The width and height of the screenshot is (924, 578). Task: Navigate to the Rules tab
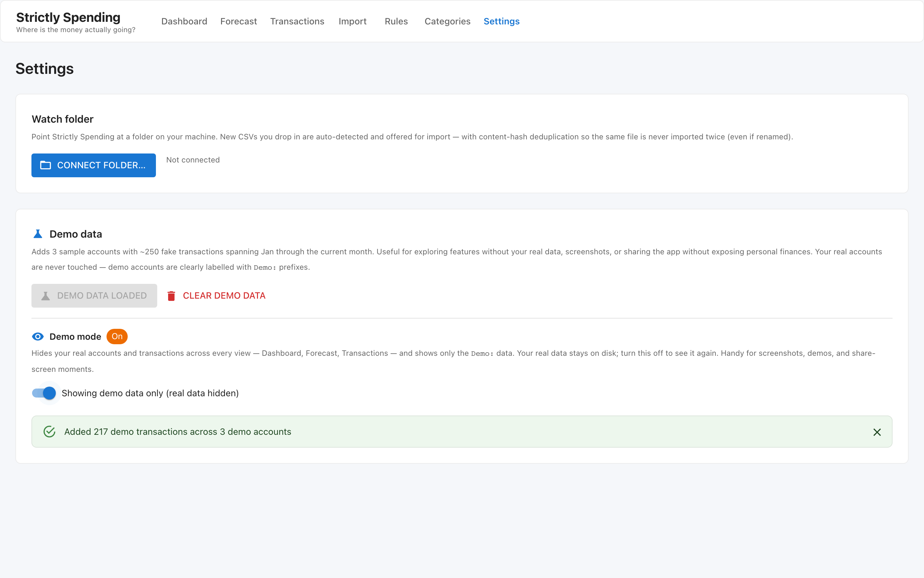[396, 22]
